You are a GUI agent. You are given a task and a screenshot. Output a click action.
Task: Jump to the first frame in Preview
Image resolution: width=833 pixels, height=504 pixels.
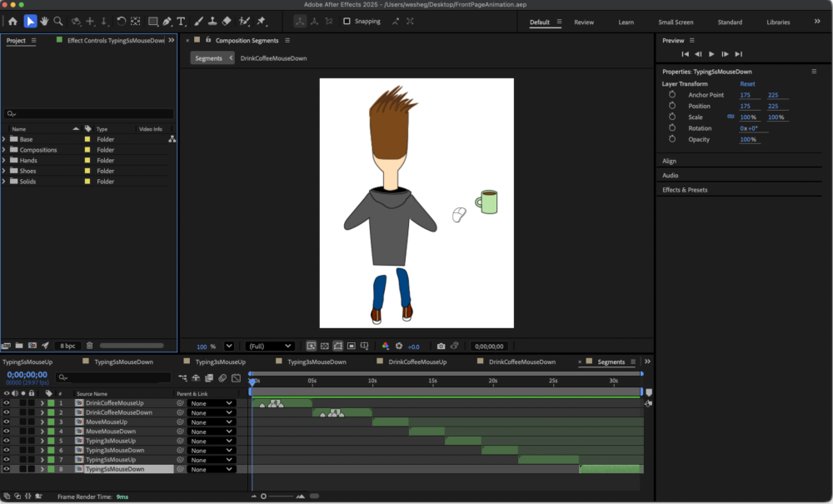[x=686, y=54]
